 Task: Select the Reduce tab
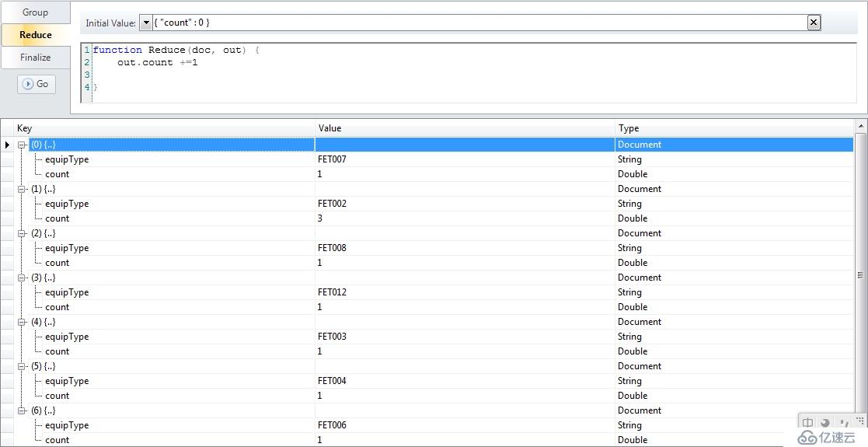(36, 34)
